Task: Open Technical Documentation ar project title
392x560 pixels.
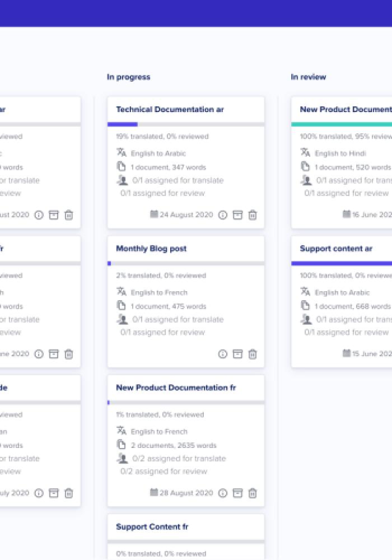Action: tap(170, 109)
